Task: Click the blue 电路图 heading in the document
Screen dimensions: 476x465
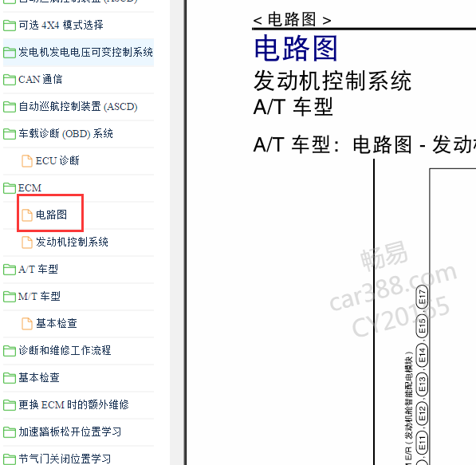Action: coord(296,48)
